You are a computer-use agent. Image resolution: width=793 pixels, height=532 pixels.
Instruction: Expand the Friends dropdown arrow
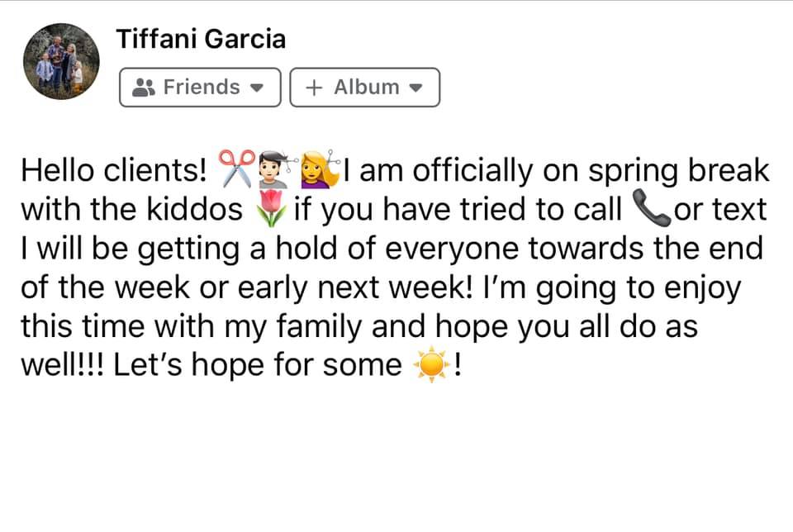point(255,88)
